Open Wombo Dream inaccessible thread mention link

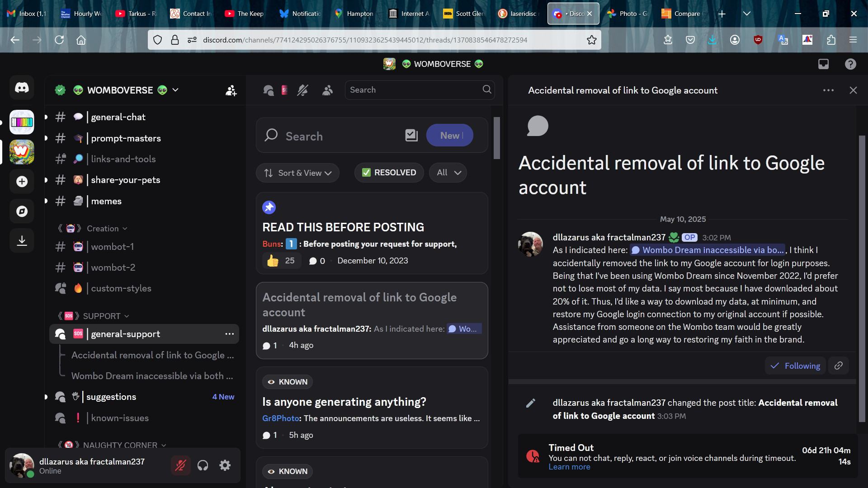708,250
